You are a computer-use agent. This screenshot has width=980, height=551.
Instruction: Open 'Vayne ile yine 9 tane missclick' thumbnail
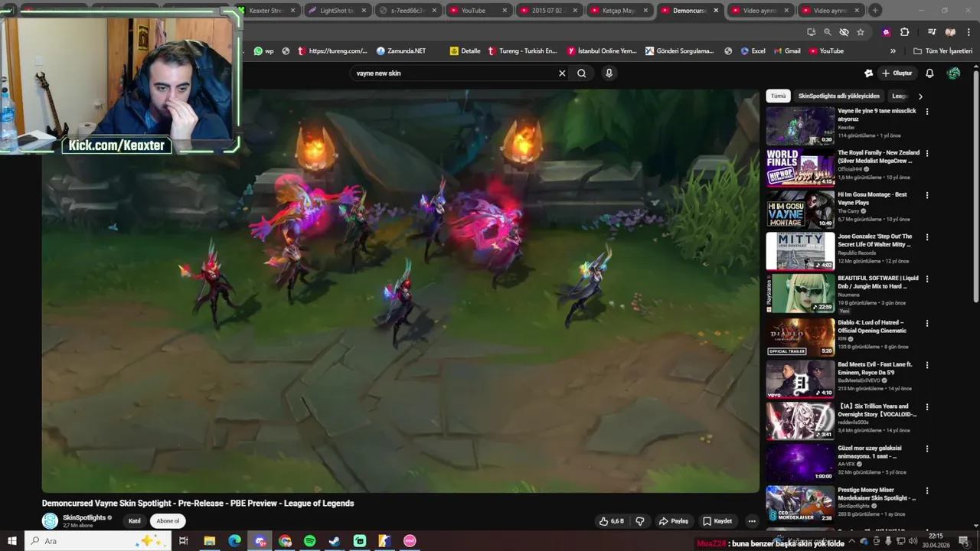800,126
